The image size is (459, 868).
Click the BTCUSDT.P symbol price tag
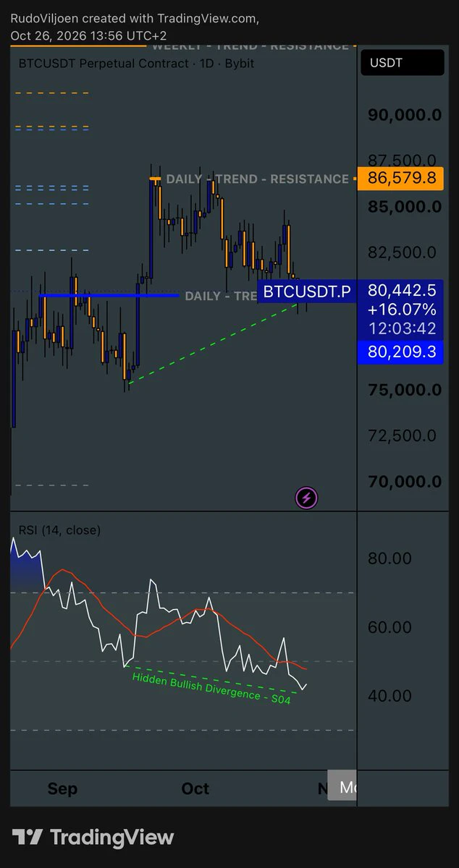[x=307, y=292]
